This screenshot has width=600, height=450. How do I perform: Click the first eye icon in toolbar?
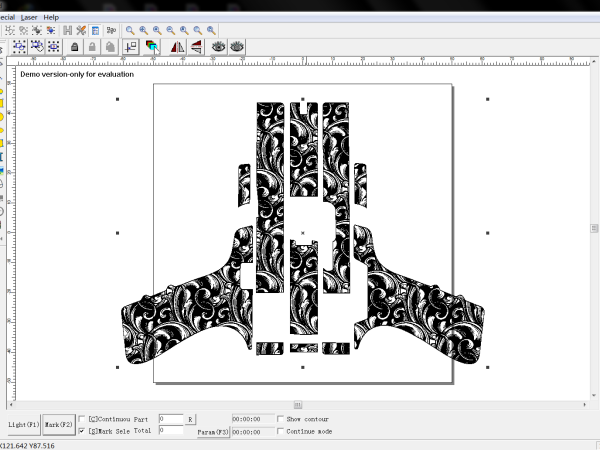(x=218, y=47)
